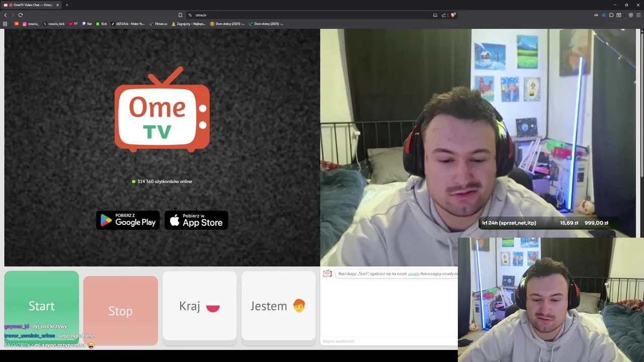Click the Stop button
Screen dimensions: 644x362
(x=121, y=311)
